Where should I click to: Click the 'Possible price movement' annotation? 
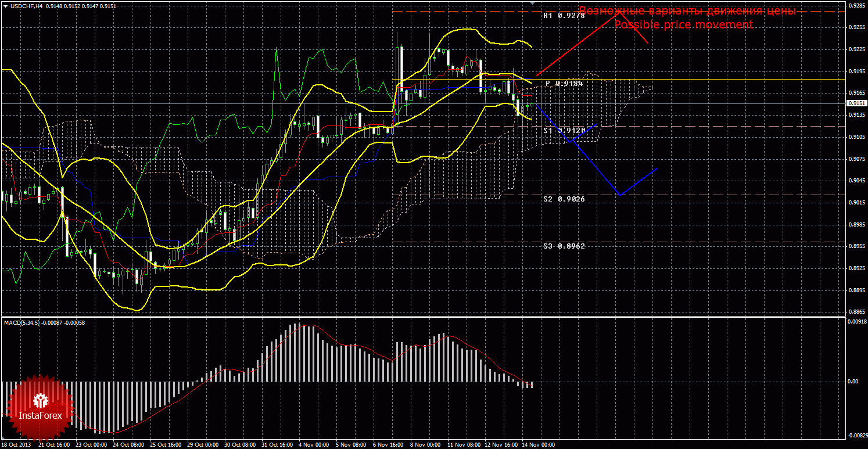[683, 25]
